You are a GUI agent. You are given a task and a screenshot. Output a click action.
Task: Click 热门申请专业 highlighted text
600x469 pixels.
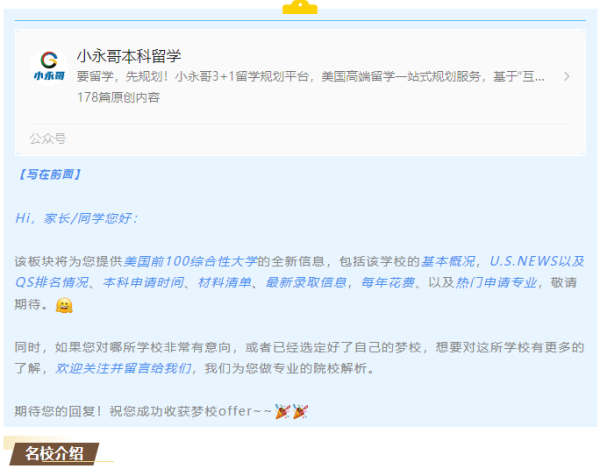tap(496, 282)
